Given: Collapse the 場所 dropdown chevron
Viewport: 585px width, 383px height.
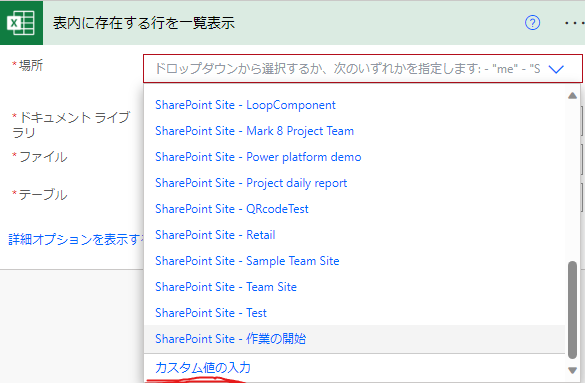Looking at the screenshot, I should point(556,69).
